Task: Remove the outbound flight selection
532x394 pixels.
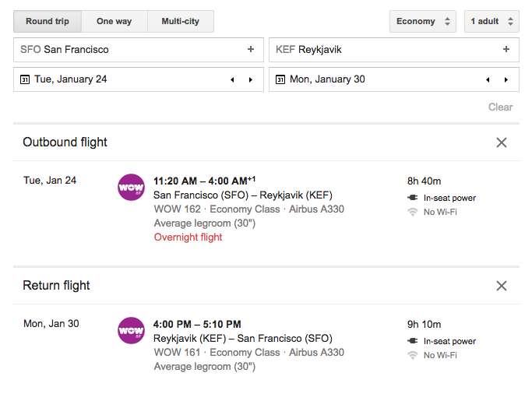Action: [x=502, y=142]
